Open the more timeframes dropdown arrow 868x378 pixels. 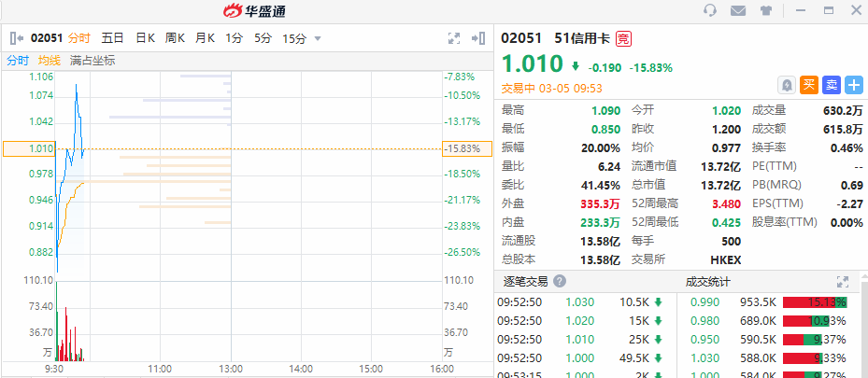tap(318, 38)
